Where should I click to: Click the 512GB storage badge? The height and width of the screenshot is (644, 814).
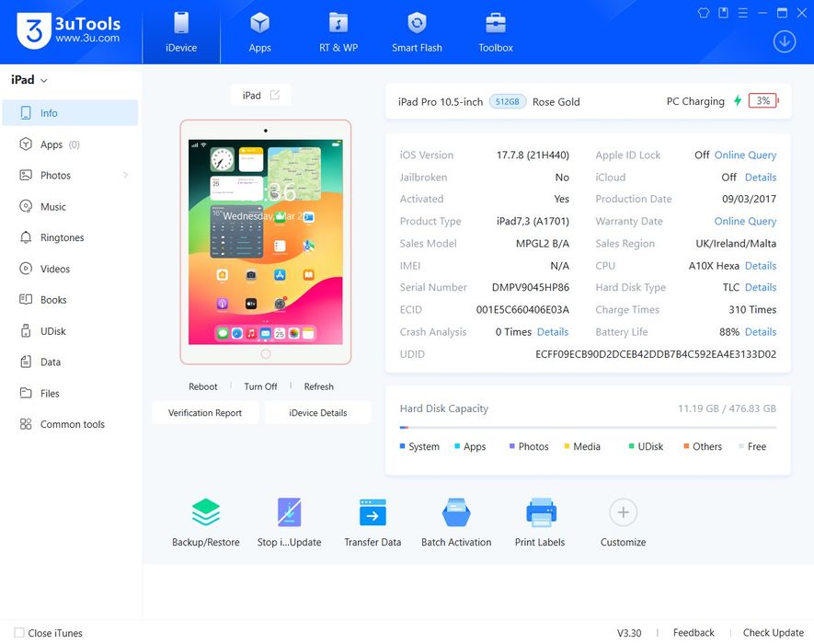tap(508, 101)
